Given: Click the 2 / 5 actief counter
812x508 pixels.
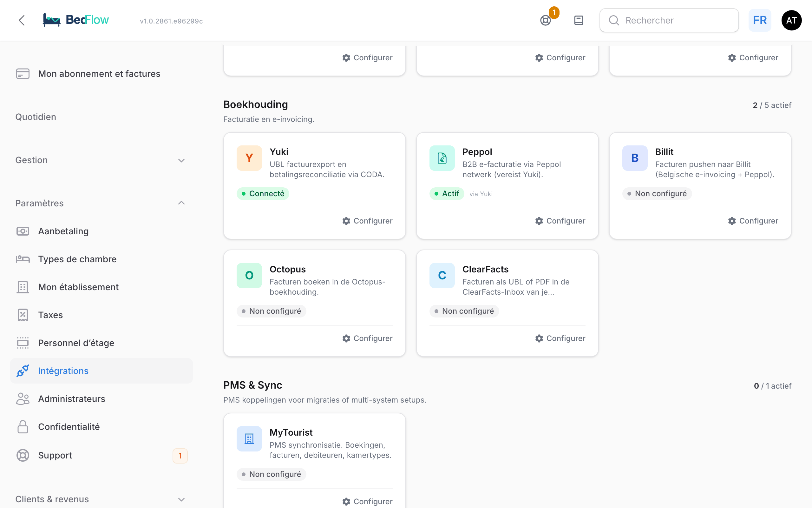Looking at the screenshot, I should pyautogui.click(x=772, y=105).
